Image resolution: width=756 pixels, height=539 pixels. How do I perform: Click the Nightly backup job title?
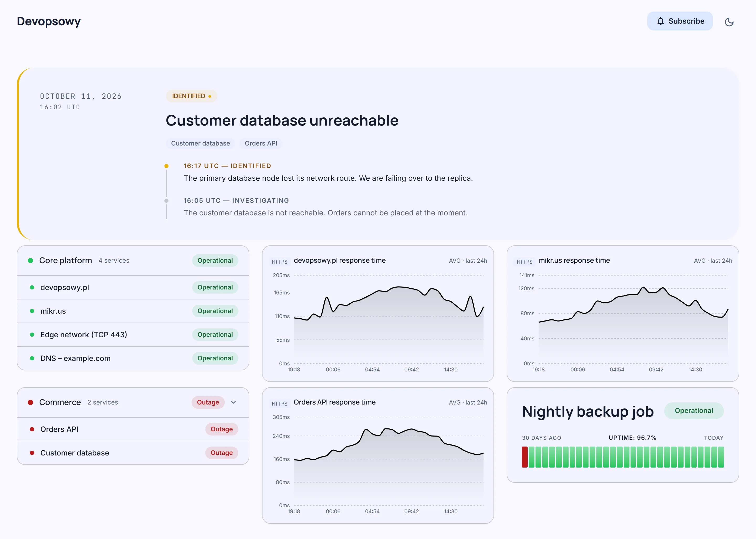[x=587, y=412]
